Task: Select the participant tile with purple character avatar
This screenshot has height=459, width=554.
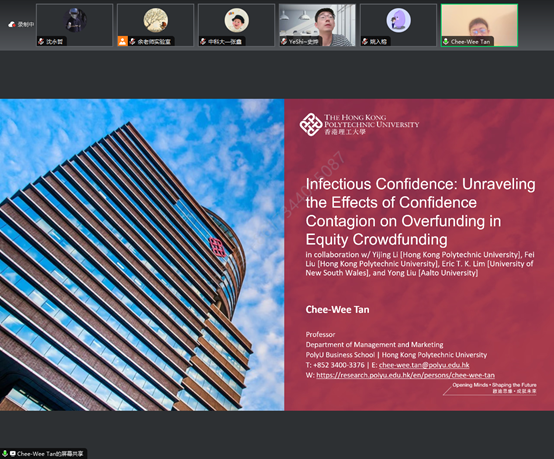Action: coord(398,25)
